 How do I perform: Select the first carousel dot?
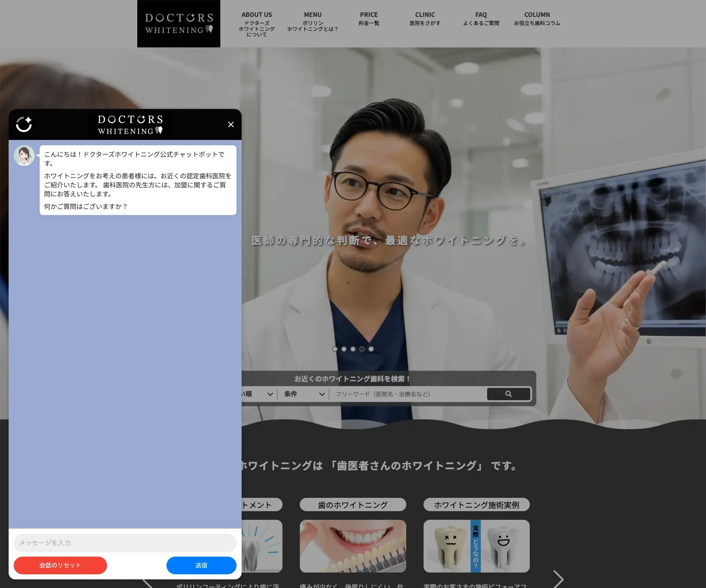(335, 349)
